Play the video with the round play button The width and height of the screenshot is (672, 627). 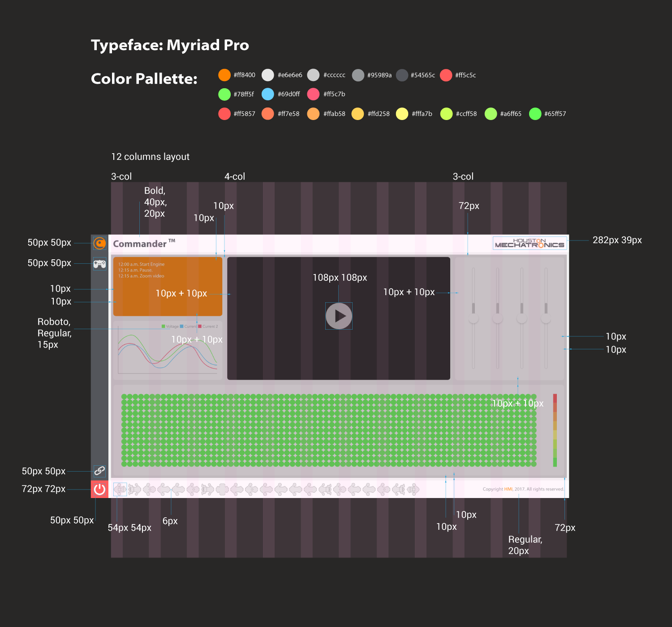(339, 316)
